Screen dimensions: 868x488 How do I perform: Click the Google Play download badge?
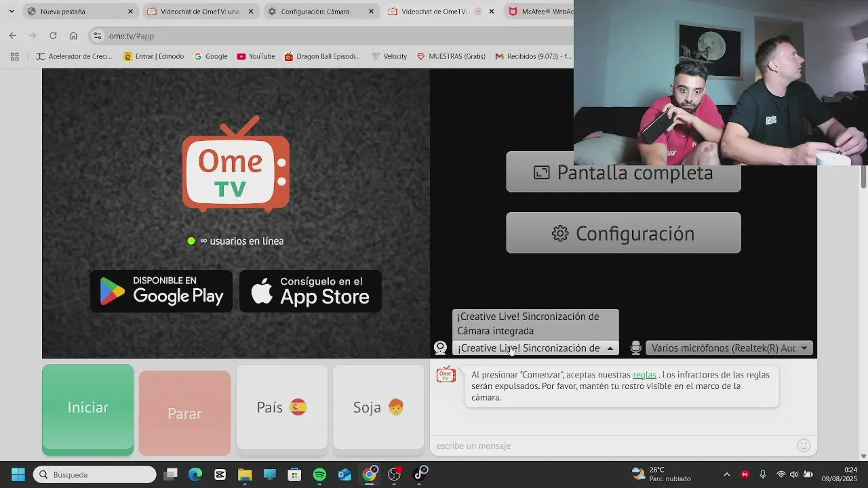point(161,291)
